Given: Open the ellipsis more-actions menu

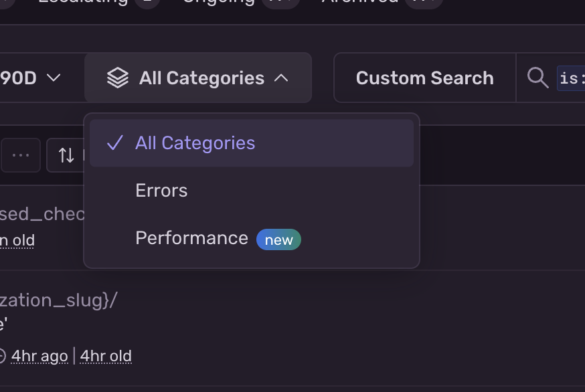Looking at the screenshot, I should click(20, 155).
